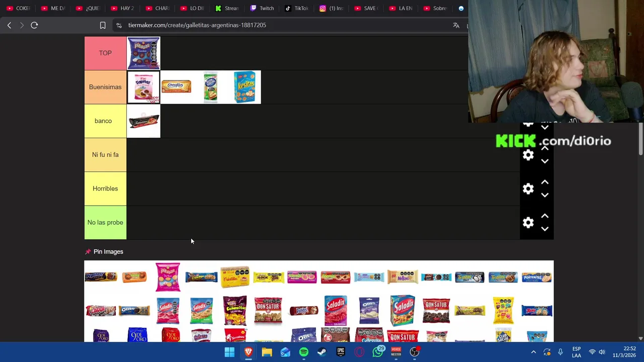644x362 pixels.
Task: Click the page vertical scrollbar
Action: click(640, 140)
